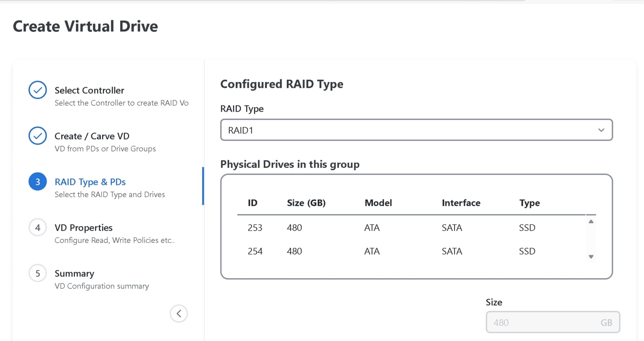Screen dimensions: 644x341
Task: Click 'Select the Controller to create RAID Vo' description
Action: coord(121,103)
